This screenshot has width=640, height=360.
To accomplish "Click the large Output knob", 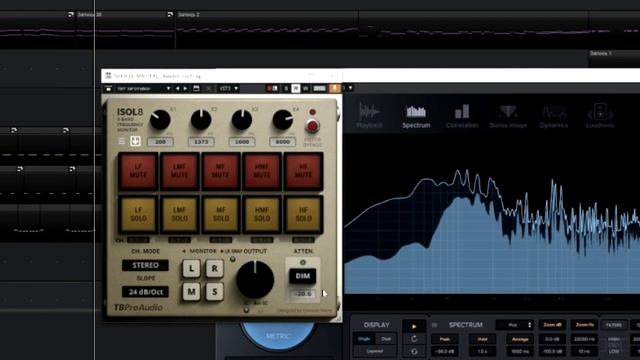I will (x=255, y=280).
